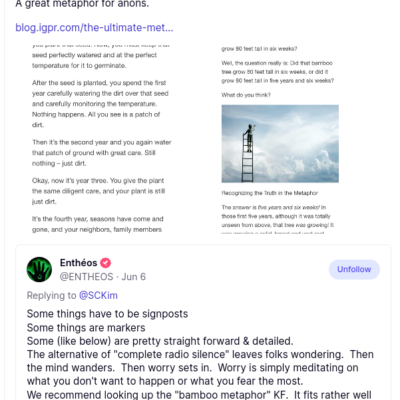The height and width of the screenshot is (400, 400).
Task: Visit the @SCKim mention in reply line
Action: tap(98, 295)
